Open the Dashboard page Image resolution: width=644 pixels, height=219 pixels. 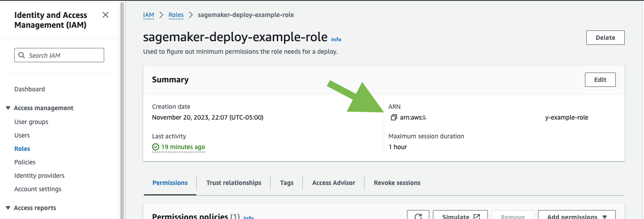(30, 89)
